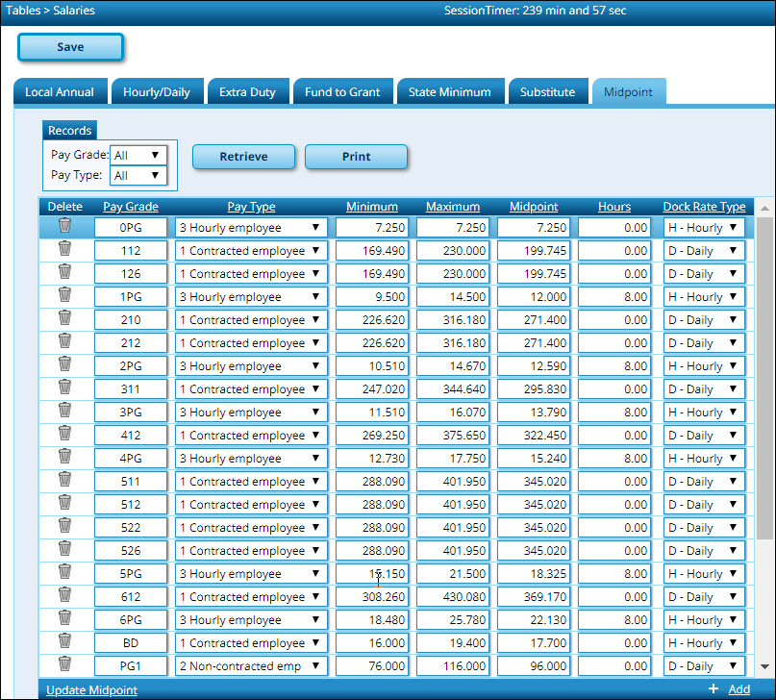Open Pay Type dropdown for row 2PG
776x700 pixels.
(x=251, y=366)
